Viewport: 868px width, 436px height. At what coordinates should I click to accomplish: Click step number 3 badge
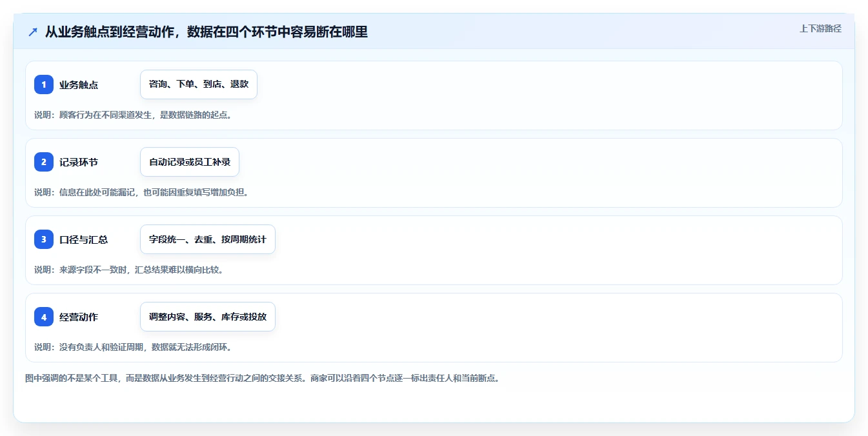pos(44,239)
